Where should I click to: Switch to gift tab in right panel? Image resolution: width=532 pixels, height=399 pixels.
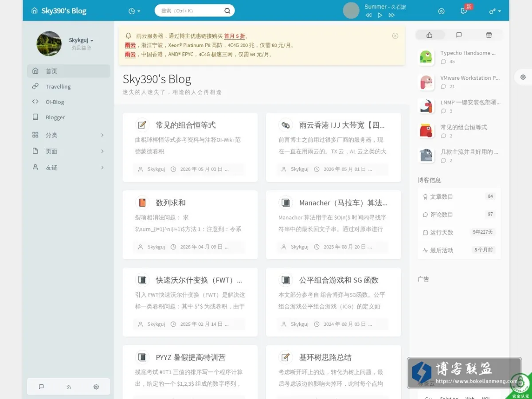(489, 35)
